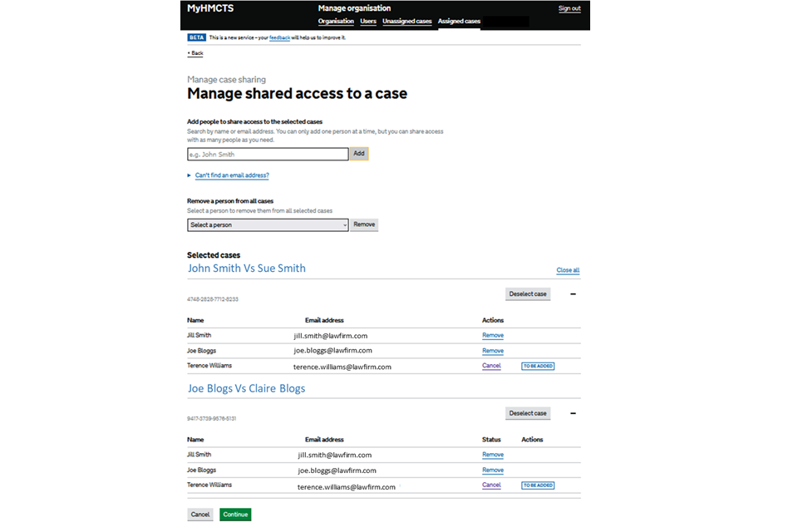Sign out of MyHMCTS
The height and width of the screenshot is (532, 798).
pos(569,8)
